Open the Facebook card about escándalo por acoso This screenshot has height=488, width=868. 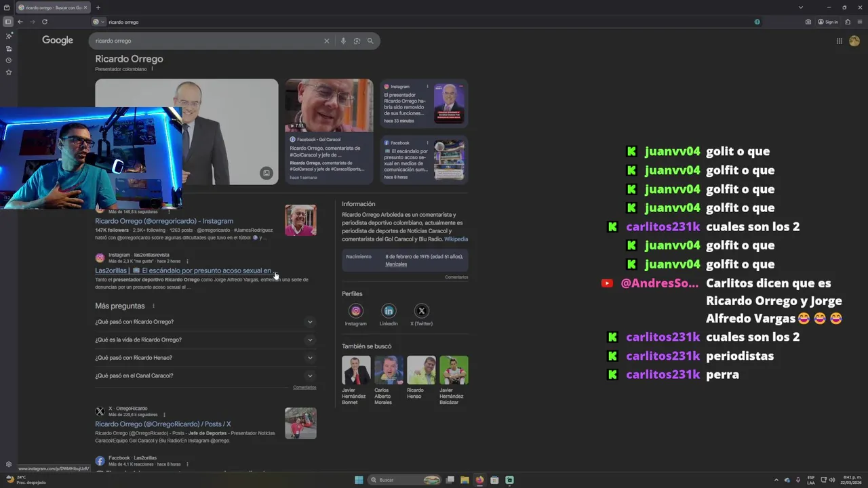424,159
